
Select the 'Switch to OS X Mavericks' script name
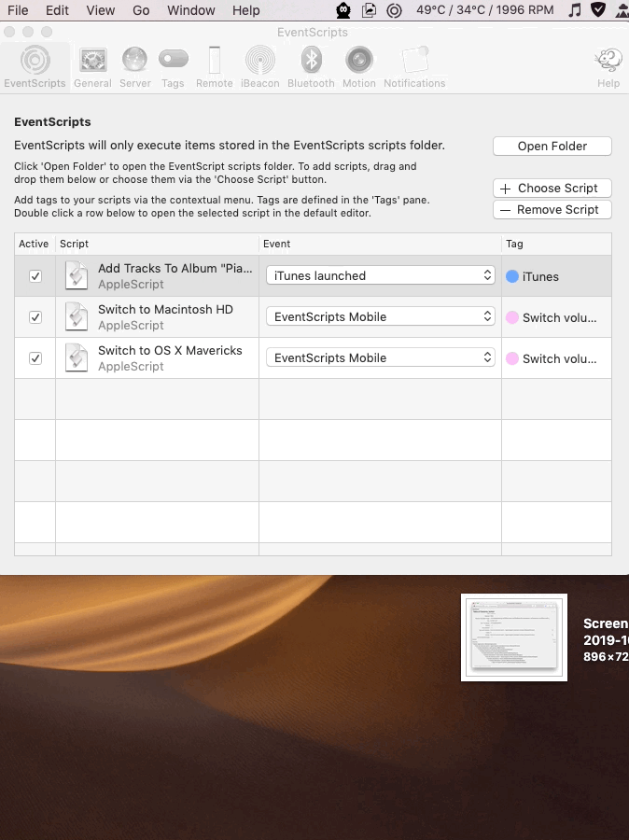[170, 351]
